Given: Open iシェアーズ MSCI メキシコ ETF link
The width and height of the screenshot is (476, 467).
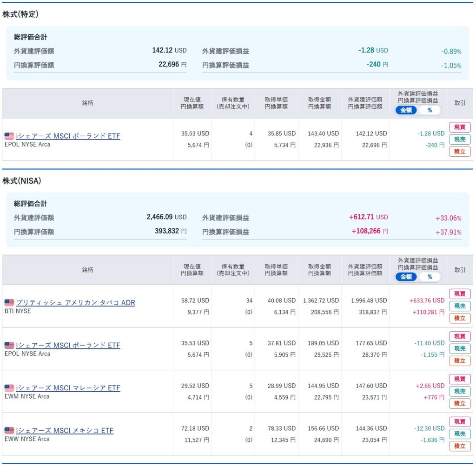Looking at the screenshot, I should pyautogui.click(x=65, y=431).
